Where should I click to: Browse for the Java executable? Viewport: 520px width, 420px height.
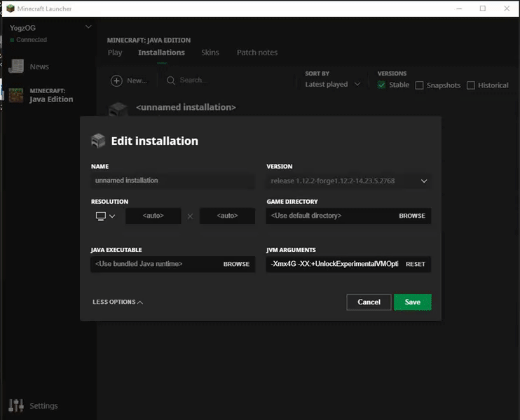tap(236, 265)
